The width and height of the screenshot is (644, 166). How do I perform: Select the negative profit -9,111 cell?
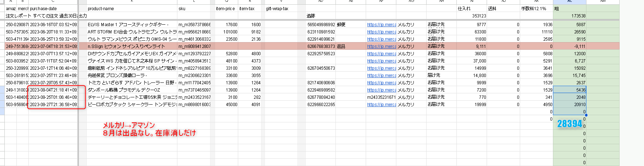pyautogui.click(x=570, y=46)
